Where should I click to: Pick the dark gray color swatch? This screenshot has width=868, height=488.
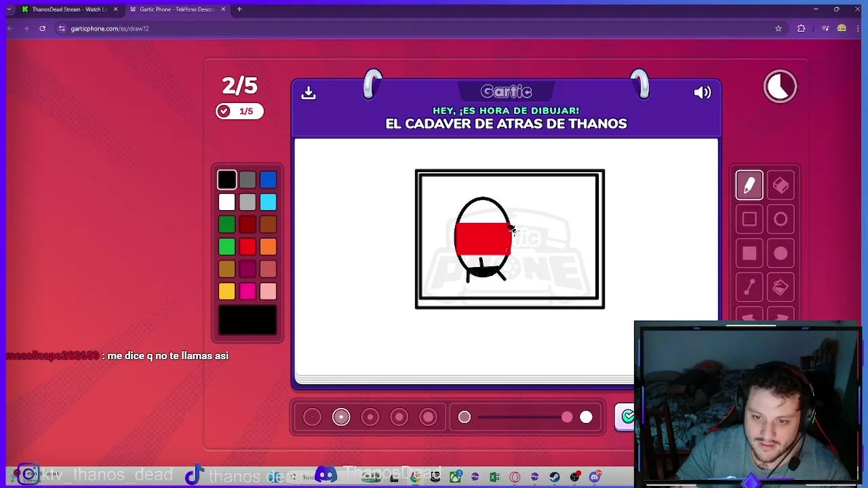(248, 180)
